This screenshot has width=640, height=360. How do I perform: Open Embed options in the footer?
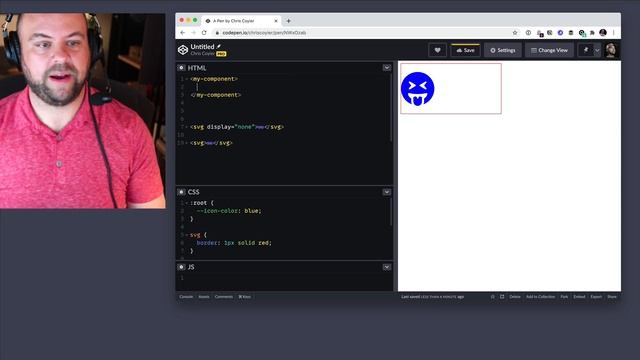579,297
